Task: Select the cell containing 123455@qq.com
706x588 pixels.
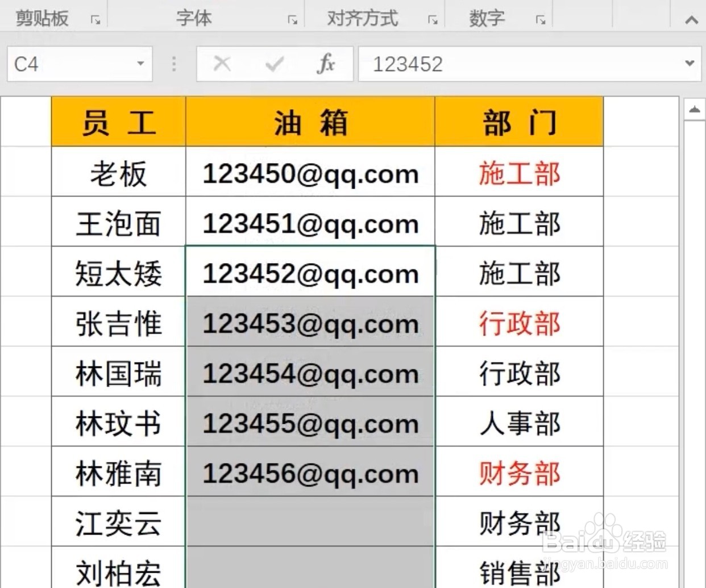Action: (x=310, y=423)
